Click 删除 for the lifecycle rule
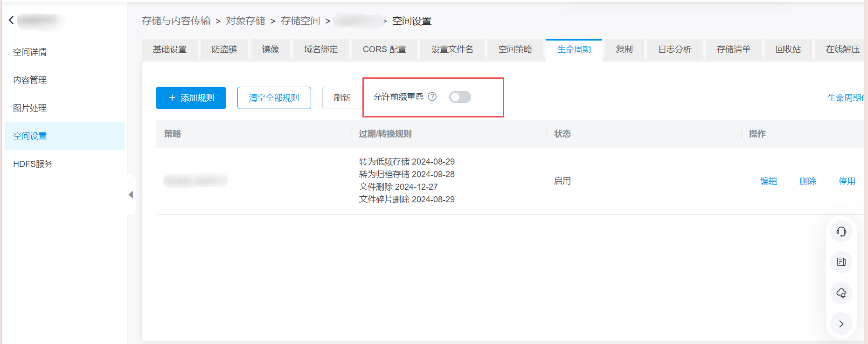Viewport: 868px width, 344px height. (808, 181)
